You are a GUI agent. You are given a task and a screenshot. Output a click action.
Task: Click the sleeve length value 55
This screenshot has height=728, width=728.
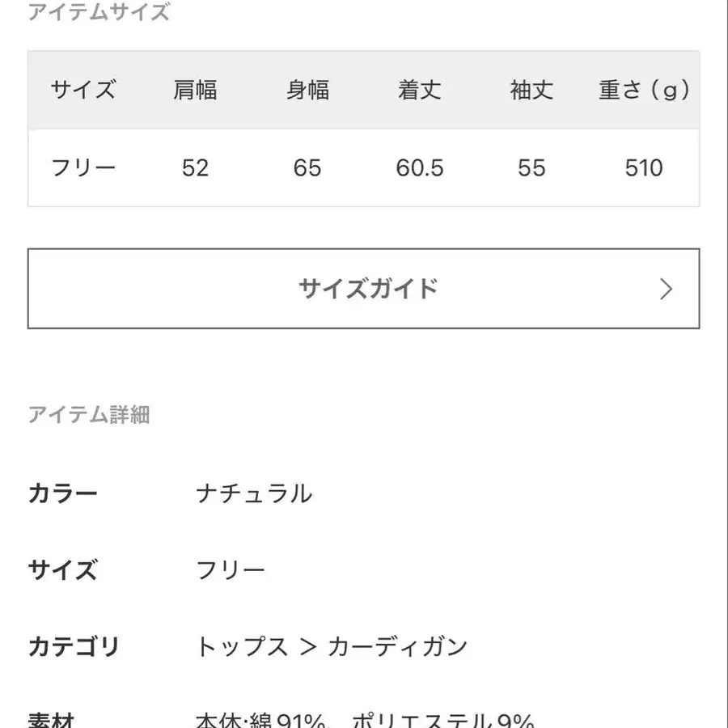(531, 167)
